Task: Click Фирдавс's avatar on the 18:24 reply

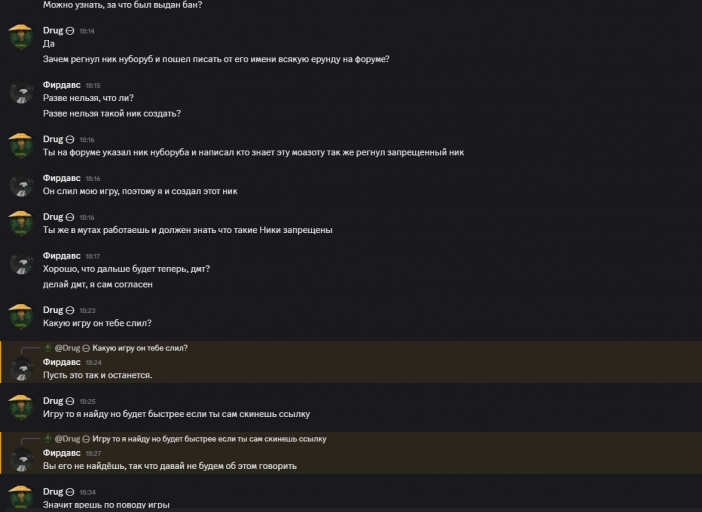Action: [21, 370]
